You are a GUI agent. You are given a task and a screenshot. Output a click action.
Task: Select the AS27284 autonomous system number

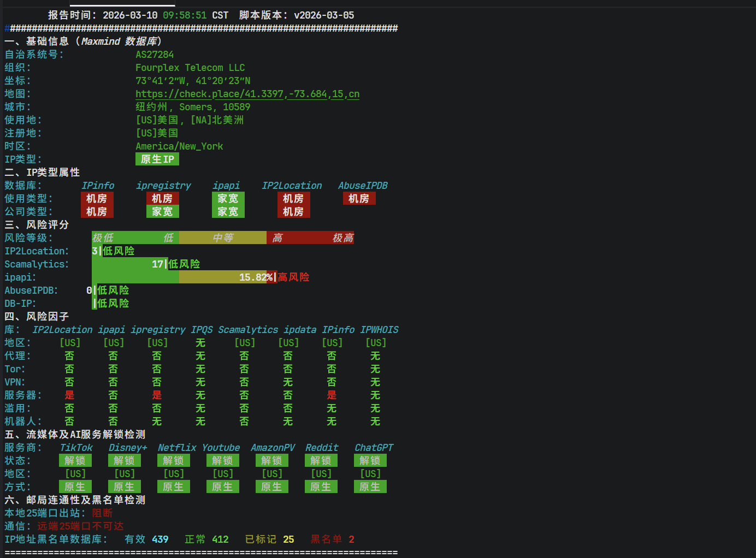pos(155,55)
